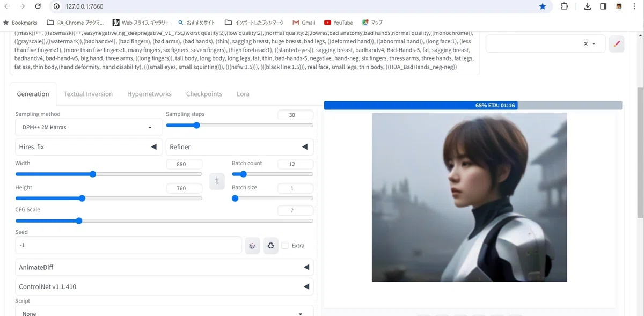Switch to the Checkpoints tab

click(x=204, y=94)
